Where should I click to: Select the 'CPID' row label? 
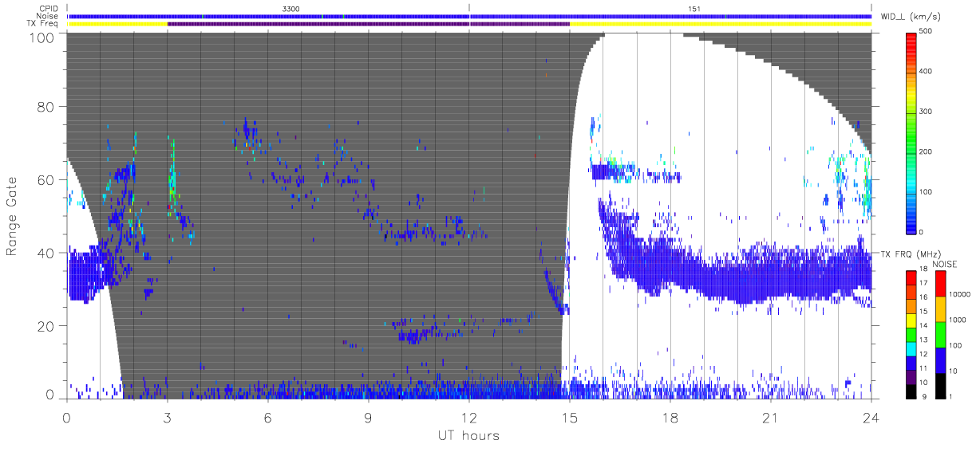tap(49, 8)
